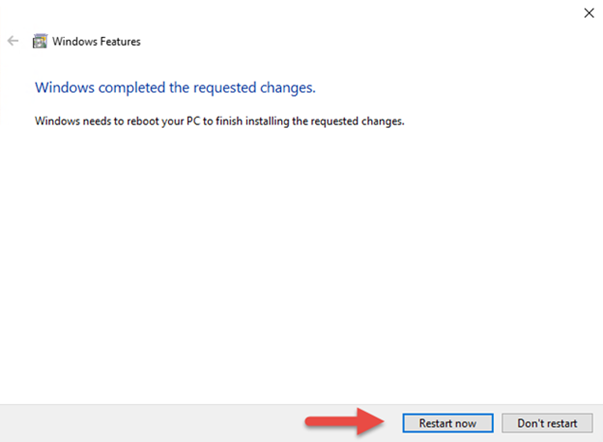Click the Windows Features window icon
The image size is (603, 442).
tap(40, 42)
